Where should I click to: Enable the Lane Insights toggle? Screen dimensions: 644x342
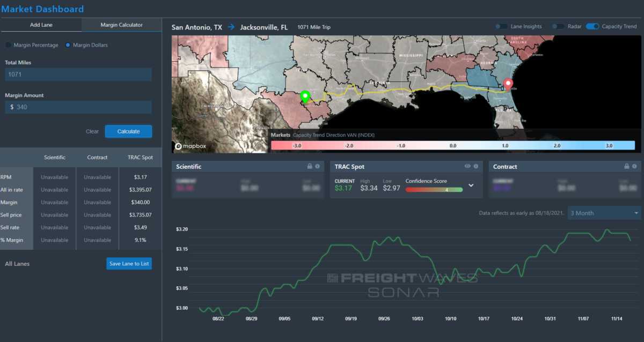(x=501, y=26)
